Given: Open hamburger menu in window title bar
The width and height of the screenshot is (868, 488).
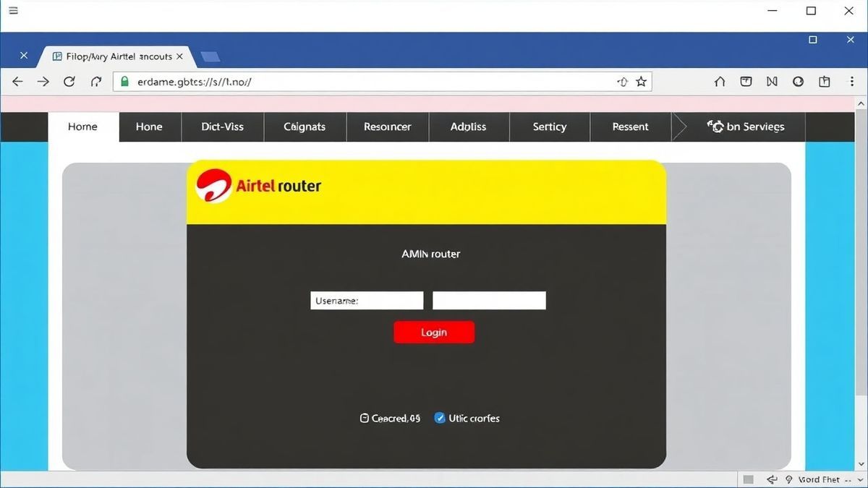Looking at the screenshot, I should click(x=13, y=11).
